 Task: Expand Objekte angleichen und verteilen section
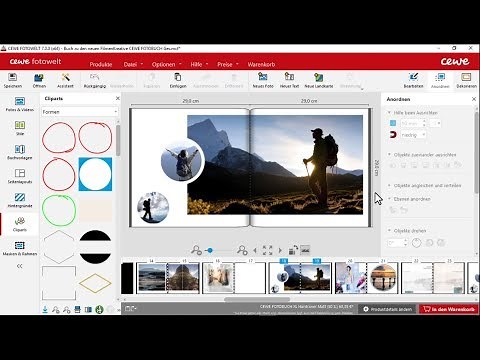click(389, 185)
